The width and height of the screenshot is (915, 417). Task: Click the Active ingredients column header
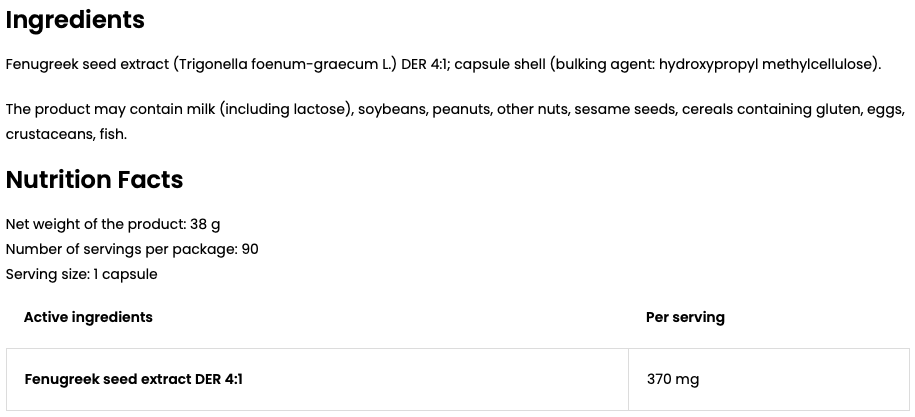[88, 317]
